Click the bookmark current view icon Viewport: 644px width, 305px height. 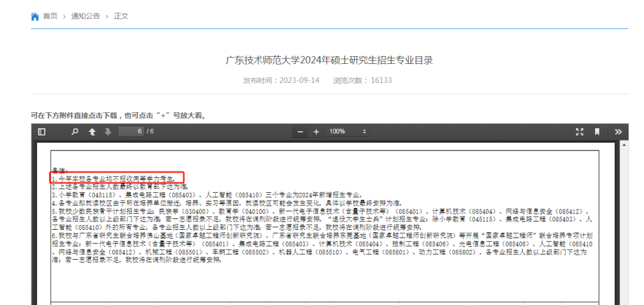(x=597, y=131)
